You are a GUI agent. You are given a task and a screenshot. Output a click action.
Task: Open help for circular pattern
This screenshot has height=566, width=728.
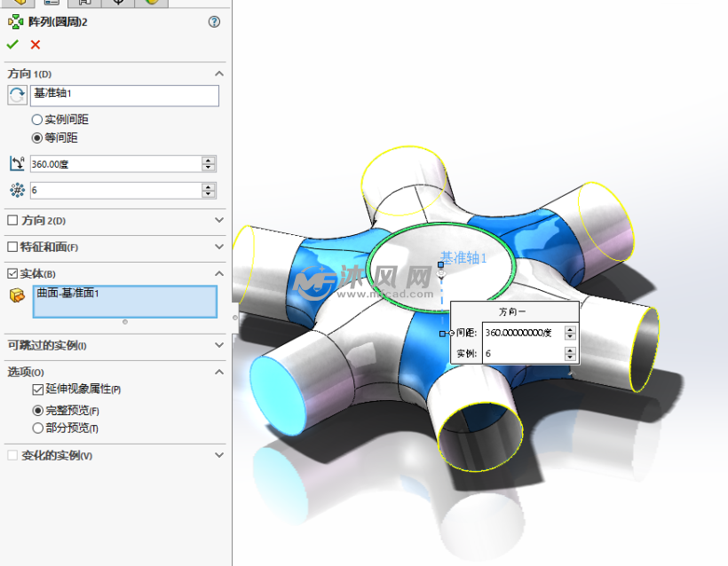point(214,22)
